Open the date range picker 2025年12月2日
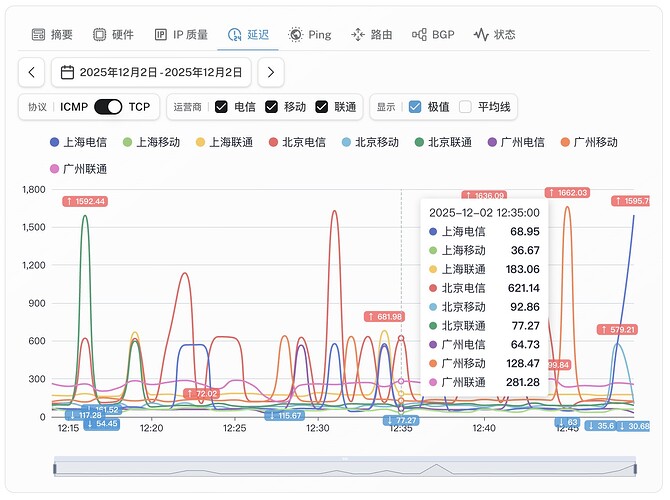 [x=151, y=72]
